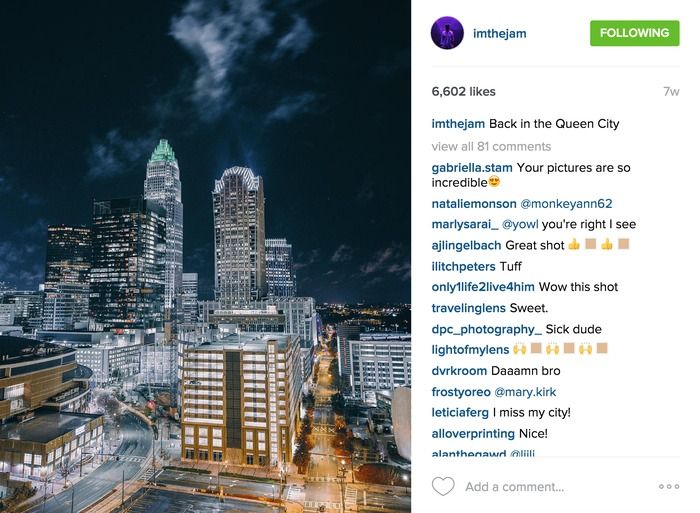Click the Charlotte skyline photo

(205, 256)
